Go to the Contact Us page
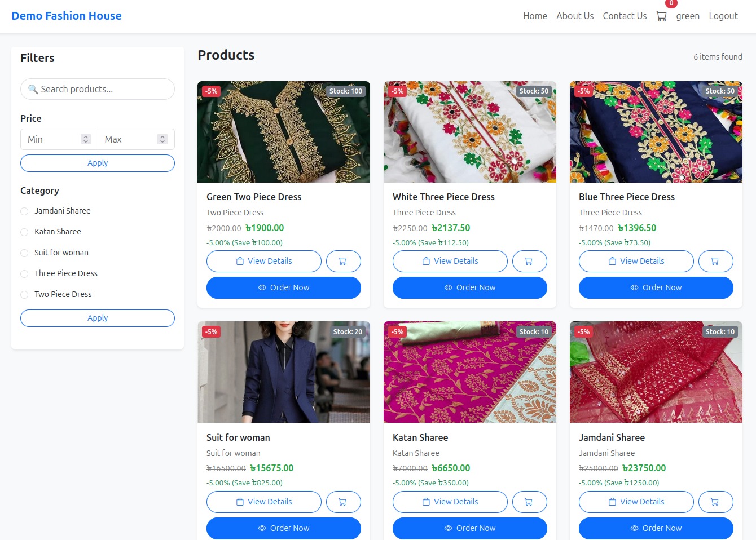The height and width of the screenshot is (540, 756). (625, 16)
